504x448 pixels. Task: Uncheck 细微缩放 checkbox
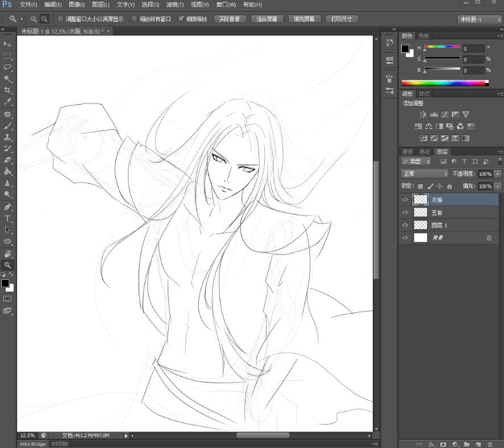(181, 19)
